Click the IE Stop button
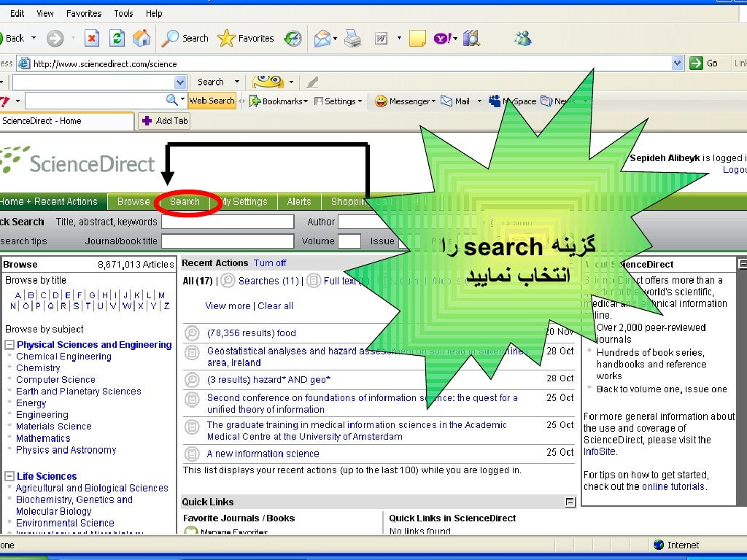 91,38
